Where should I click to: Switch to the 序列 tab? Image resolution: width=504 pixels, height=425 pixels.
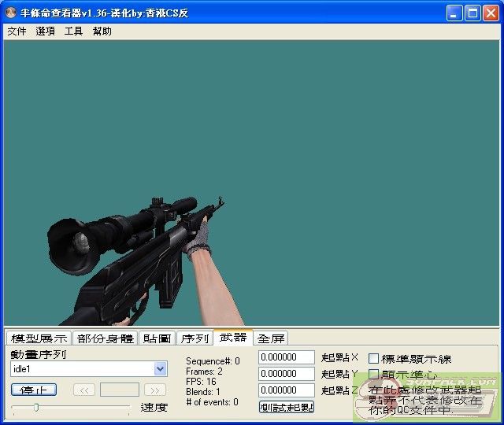tap(195, 338)
